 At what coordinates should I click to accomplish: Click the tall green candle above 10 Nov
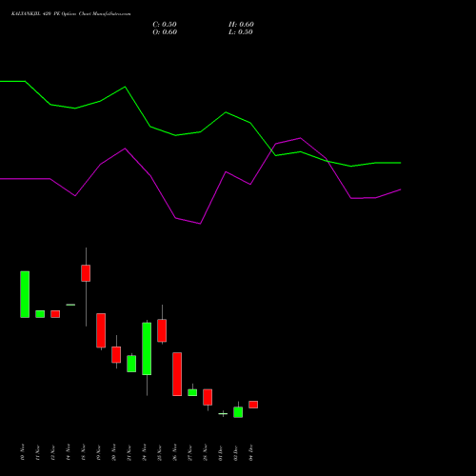[25, 294]
